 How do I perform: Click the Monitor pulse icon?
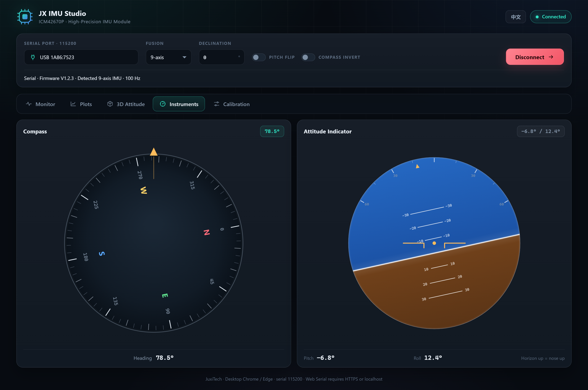click(x=29, y=104)
